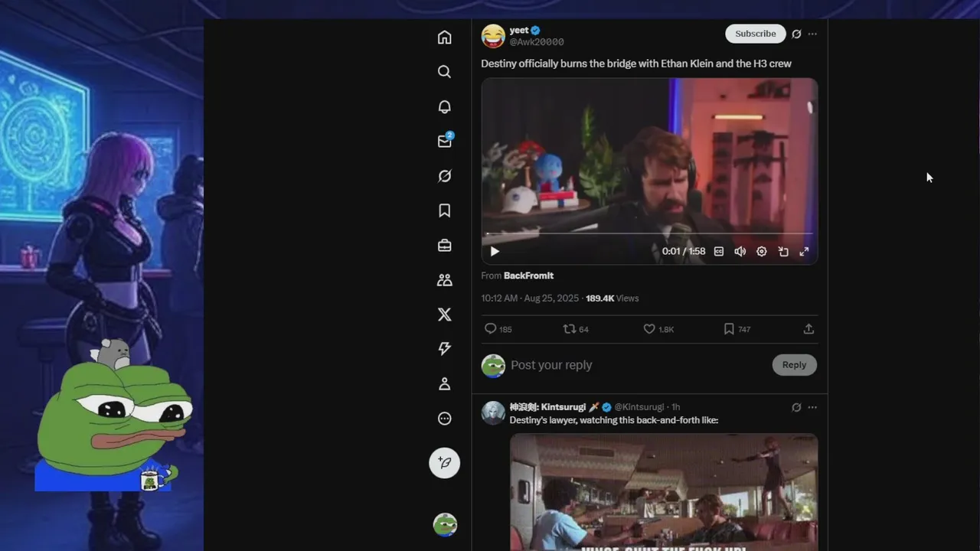
Task: Open Grok icon in the sidebar
Action: coord(444,176)
